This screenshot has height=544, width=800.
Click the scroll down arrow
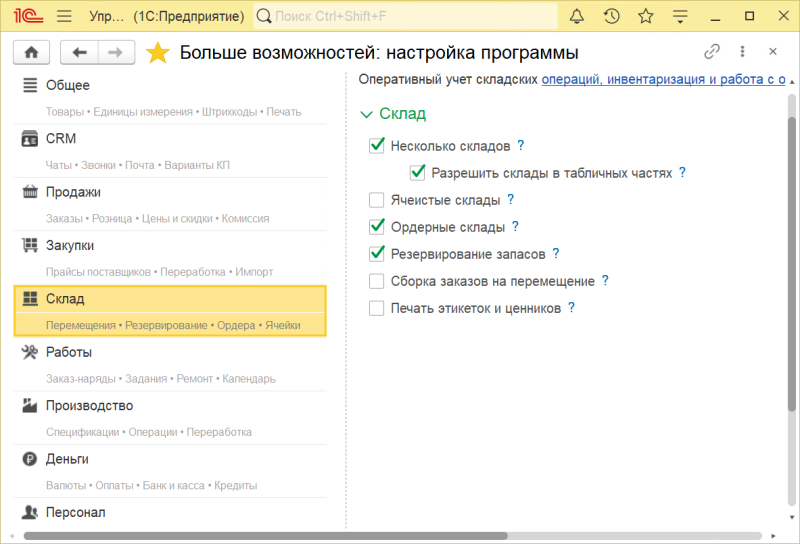tap(792, 517)
